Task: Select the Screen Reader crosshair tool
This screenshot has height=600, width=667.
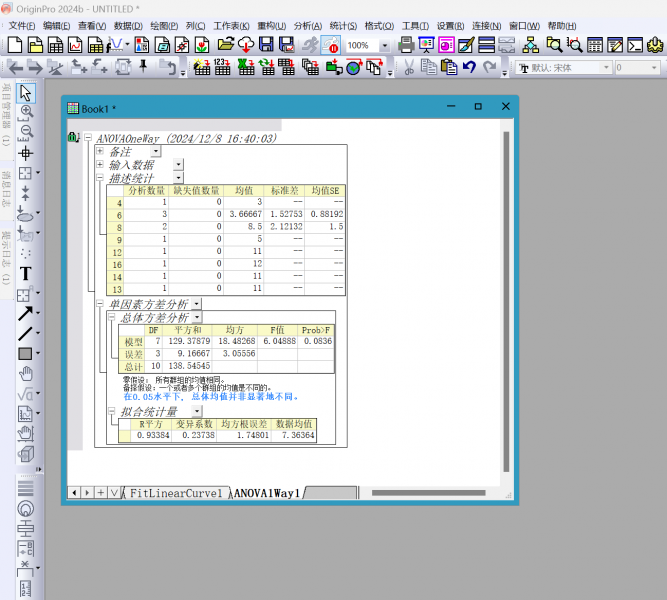Action: pyautogui.click(x=26, y=153)
